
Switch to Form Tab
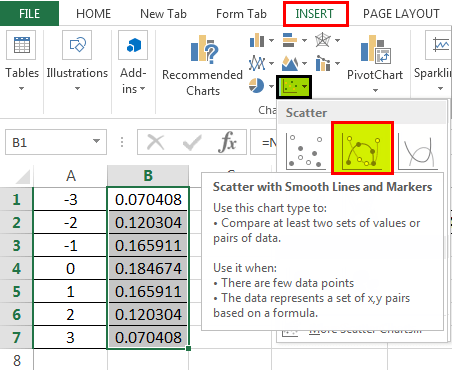pos(241,14)
